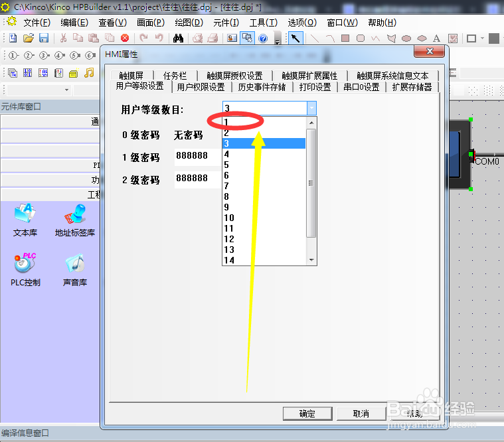504x442 pixels.
Task: Open the 文本库 text library
Action: pos(25,220)
